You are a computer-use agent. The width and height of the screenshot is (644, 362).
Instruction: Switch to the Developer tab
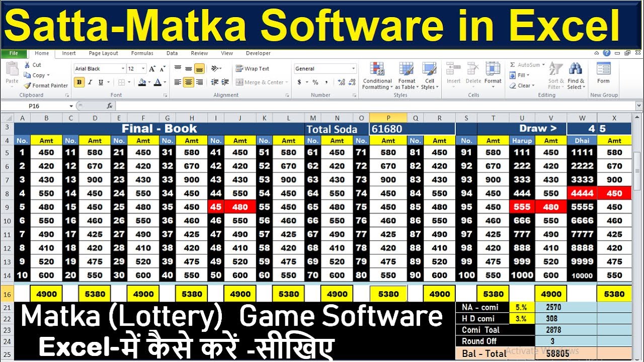point(258,53)
